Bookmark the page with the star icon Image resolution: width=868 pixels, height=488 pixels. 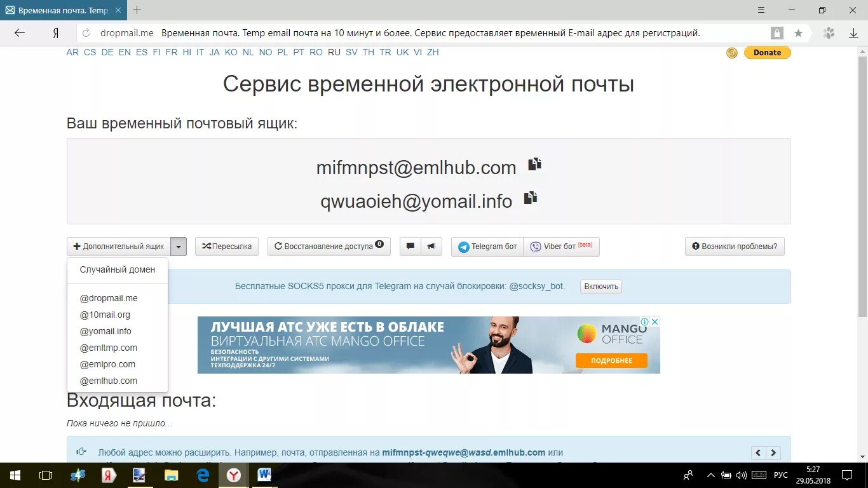click(x=798, y=33)
